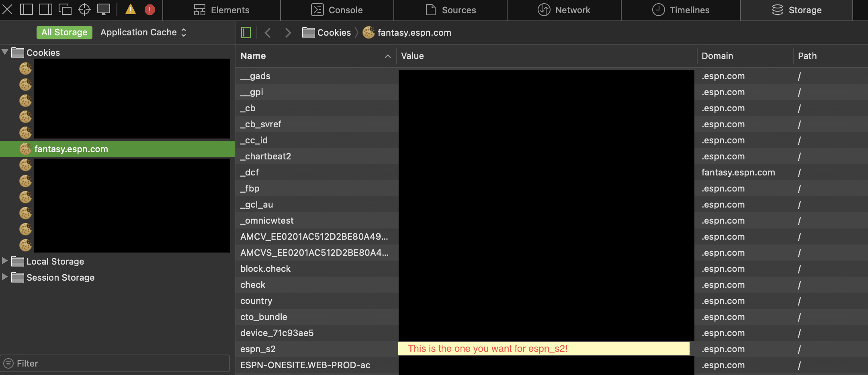
Task: Select the AMCV_EE0201AC512D2BE80A49 cookie name
Action: click(314, 236)
